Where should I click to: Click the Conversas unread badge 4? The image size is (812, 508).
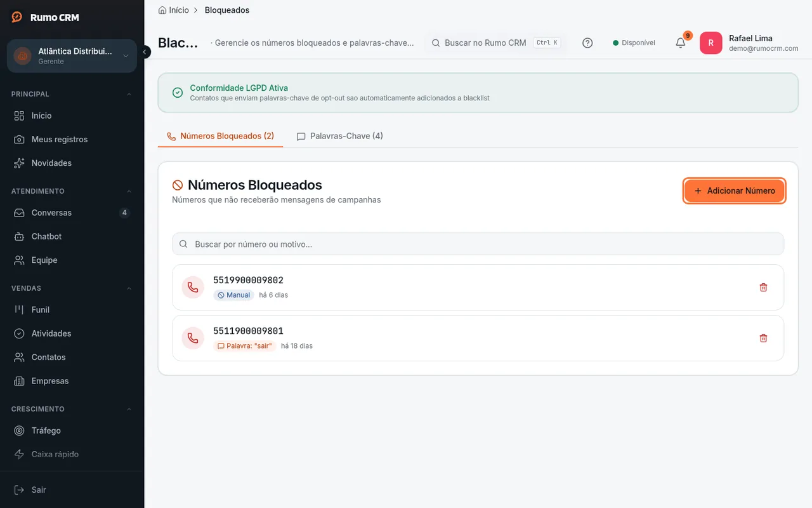[124, 213]
